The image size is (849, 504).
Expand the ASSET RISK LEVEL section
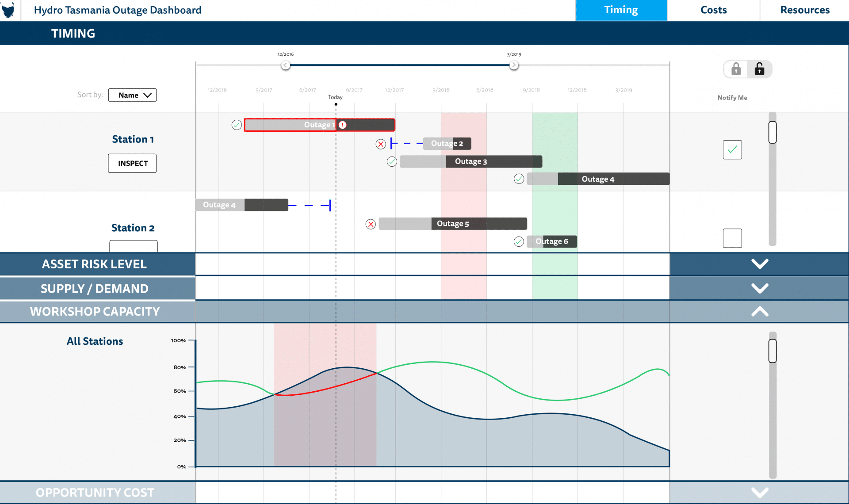click(x=760, y=264)
